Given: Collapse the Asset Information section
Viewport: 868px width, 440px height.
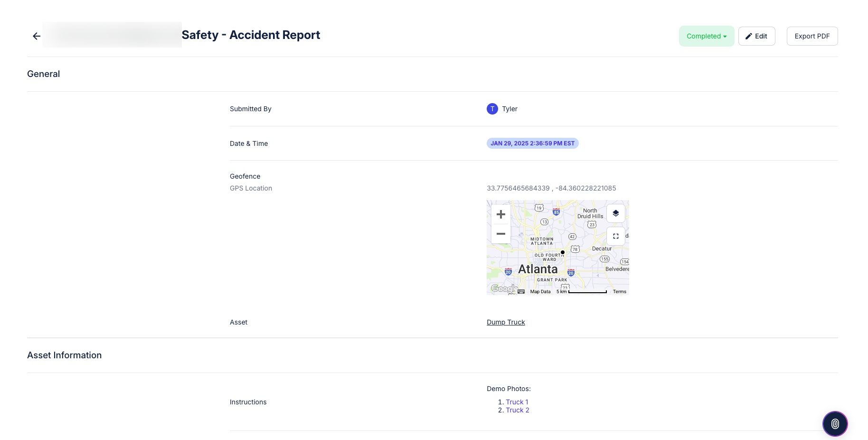Looking at the screenshot, I should 64,355.
